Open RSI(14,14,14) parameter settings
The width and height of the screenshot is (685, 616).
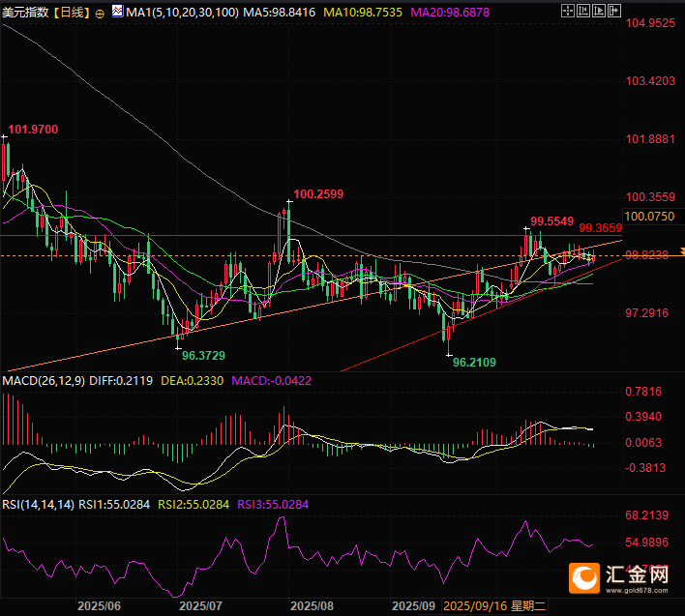pos(39,504)
